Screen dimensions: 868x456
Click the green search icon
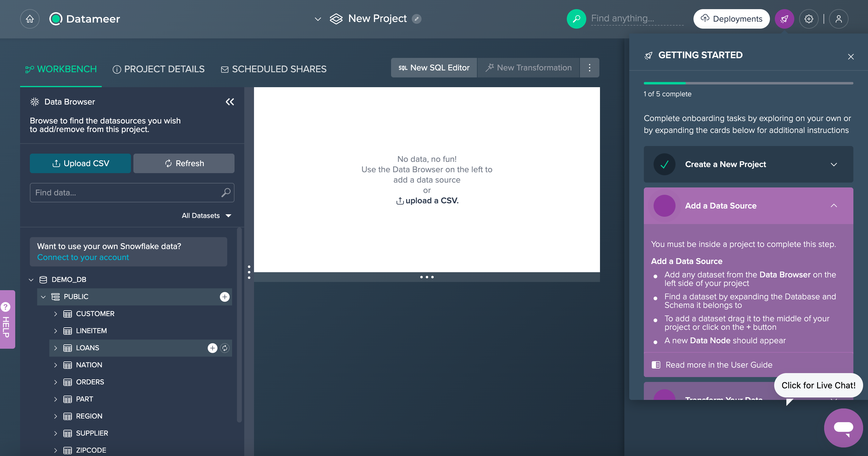point(576,19)
